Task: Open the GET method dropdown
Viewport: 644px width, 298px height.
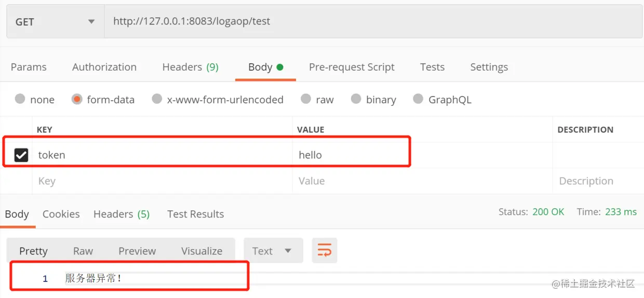Action: click(56, 22)
